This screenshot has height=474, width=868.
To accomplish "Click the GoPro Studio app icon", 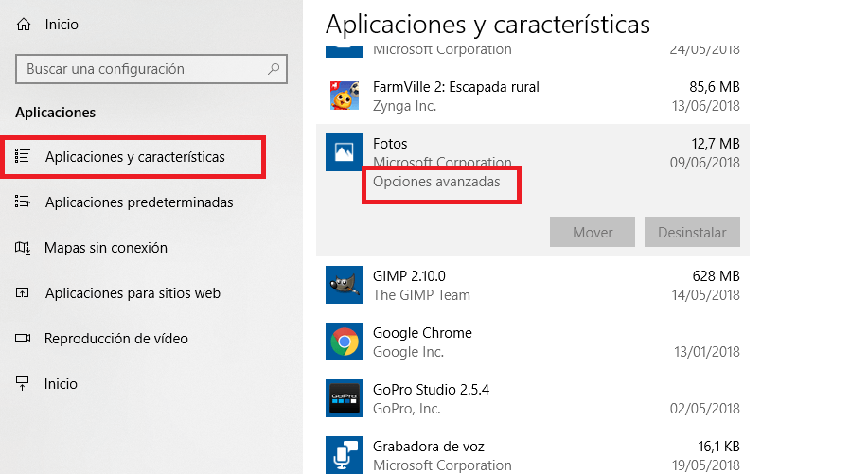I will (x=345, y=398).
